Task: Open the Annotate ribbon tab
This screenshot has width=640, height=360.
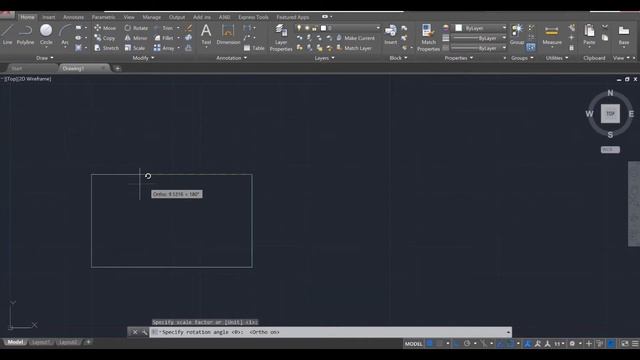Action: (x=73, y=17)
